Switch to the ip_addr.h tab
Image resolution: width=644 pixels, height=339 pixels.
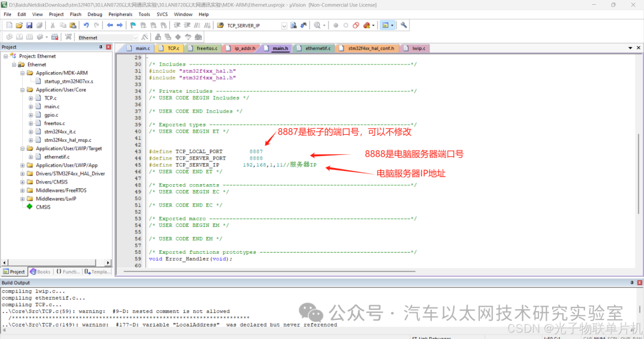tap(241, 48)
